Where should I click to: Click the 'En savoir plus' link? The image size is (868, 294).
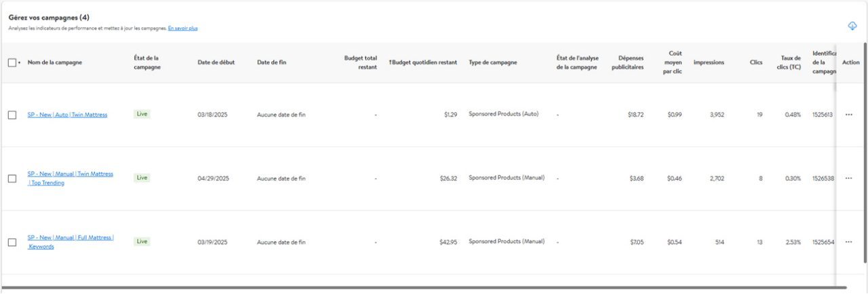[183, 29]
